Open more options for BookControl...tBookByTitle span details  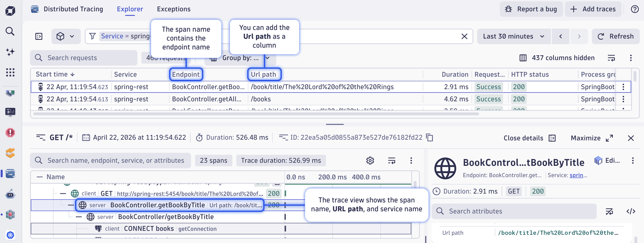(633, 161)
